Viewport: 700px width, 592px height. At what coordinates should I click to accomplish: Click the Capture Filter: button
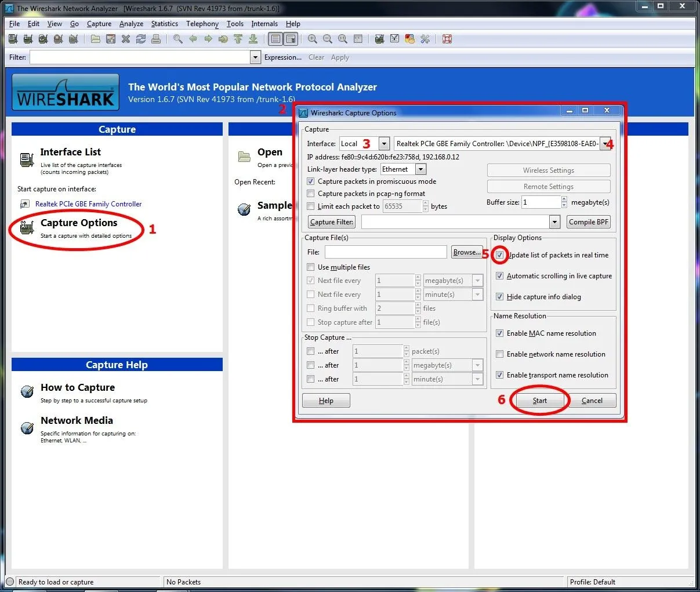(332, 222)
